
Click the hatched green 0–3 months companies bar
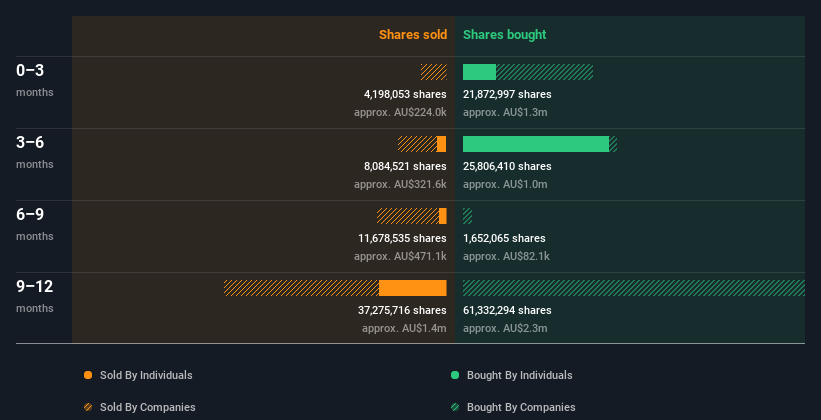pyautogui.click(x=545, y=72)
